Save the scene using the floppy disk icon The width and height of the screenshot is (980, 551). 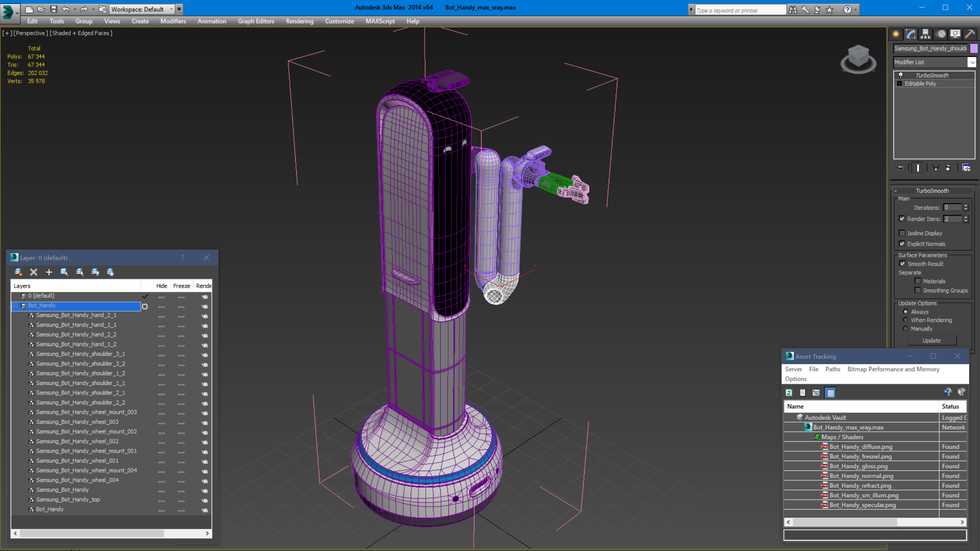coord(54,9)
